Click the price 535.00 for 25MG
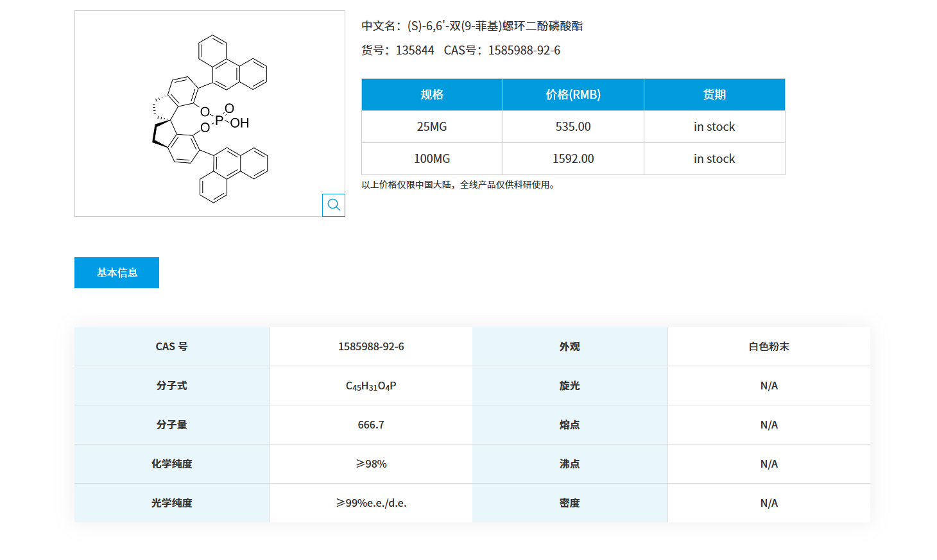The image size is (937, 560). pos(572,126)
